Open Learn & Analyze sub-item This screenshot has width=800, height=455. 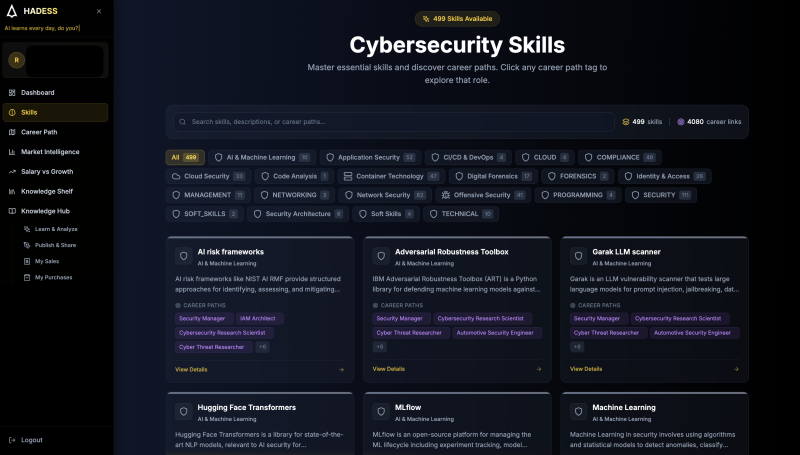56,230
